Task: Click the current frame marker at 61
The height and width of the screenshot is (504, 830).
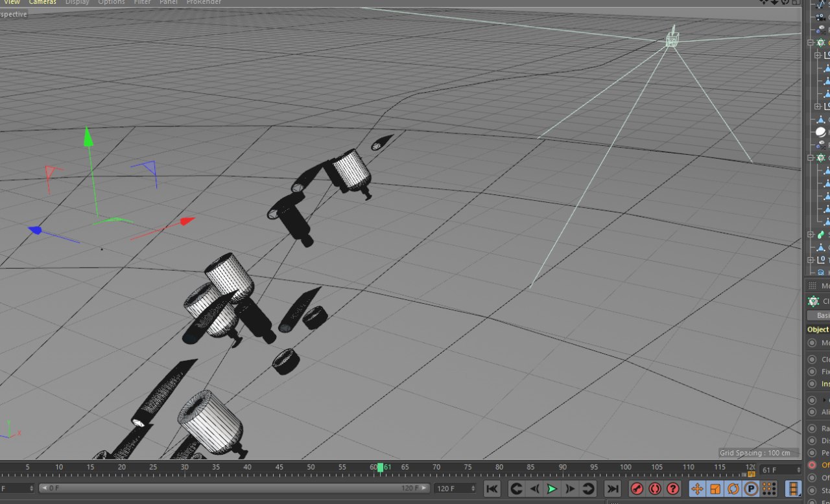Action: (380, 467)
